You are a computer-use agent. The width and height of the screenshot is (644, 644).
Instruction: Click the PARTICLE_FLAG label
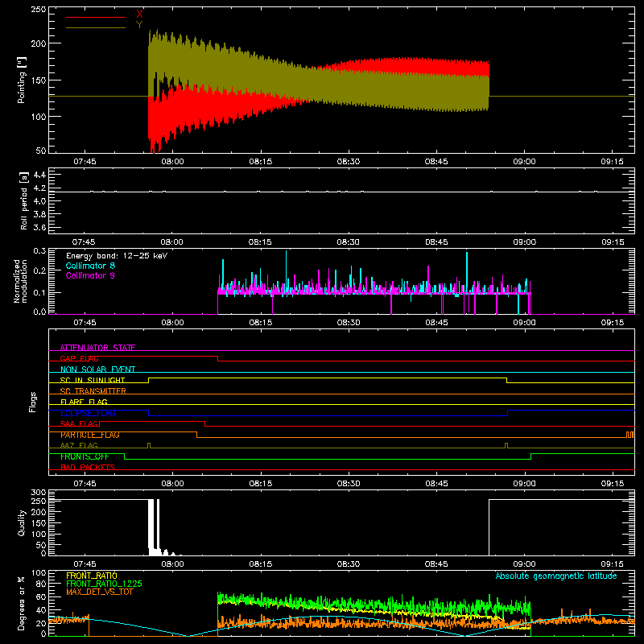pyautogui.click(x=90, y=435)
